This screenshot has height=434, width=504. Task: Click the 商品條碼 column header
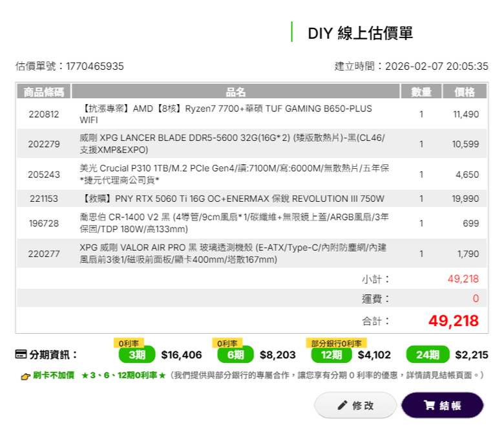tap(44, 92)
